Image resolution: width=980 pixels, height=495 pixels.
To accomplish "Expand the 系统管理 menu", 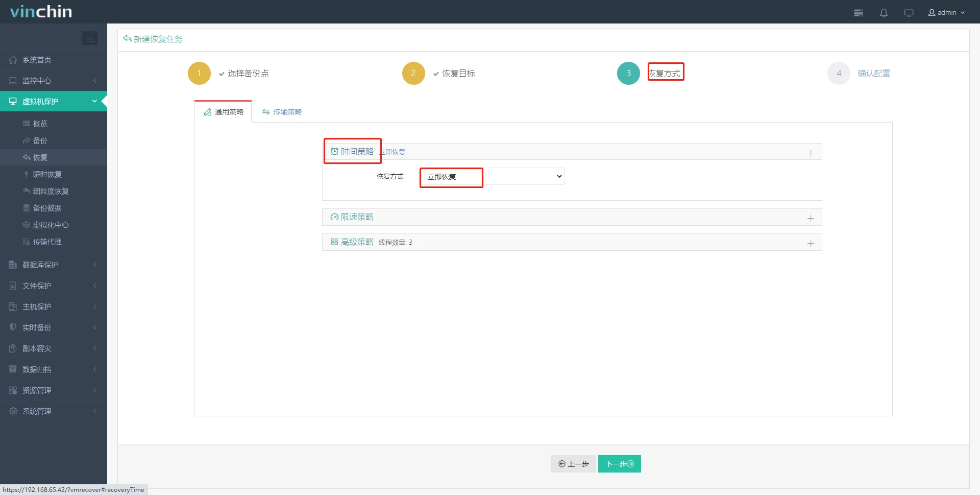I will 54,411.
